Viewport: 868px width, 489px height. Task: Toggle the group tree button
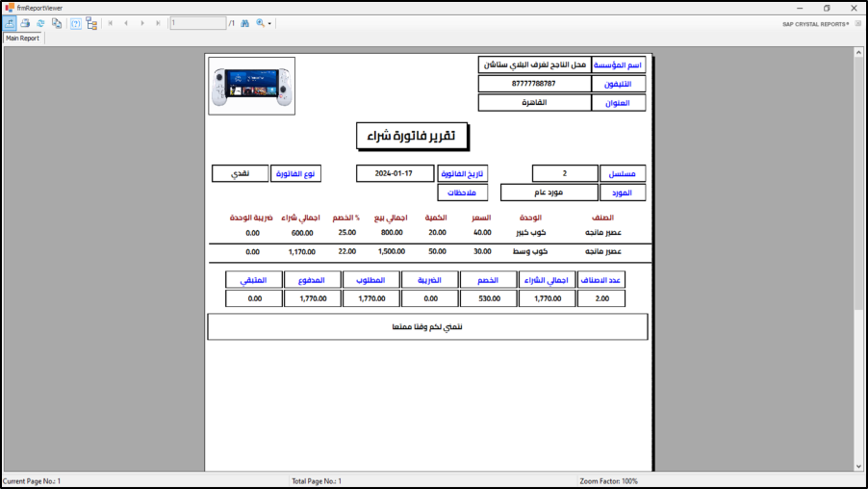pyautogui.click(x=91, y=23)
